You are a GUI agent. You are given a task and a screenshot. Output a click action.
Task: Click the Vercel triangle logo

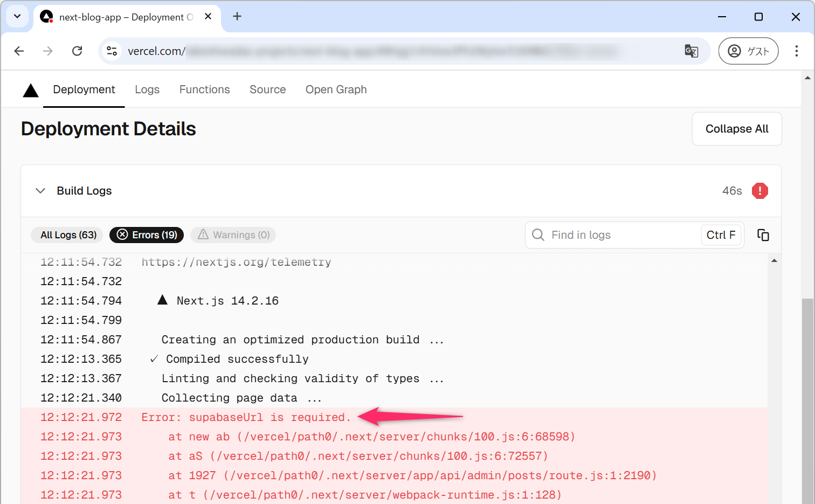pyautogui.click(x=31, y=90)
